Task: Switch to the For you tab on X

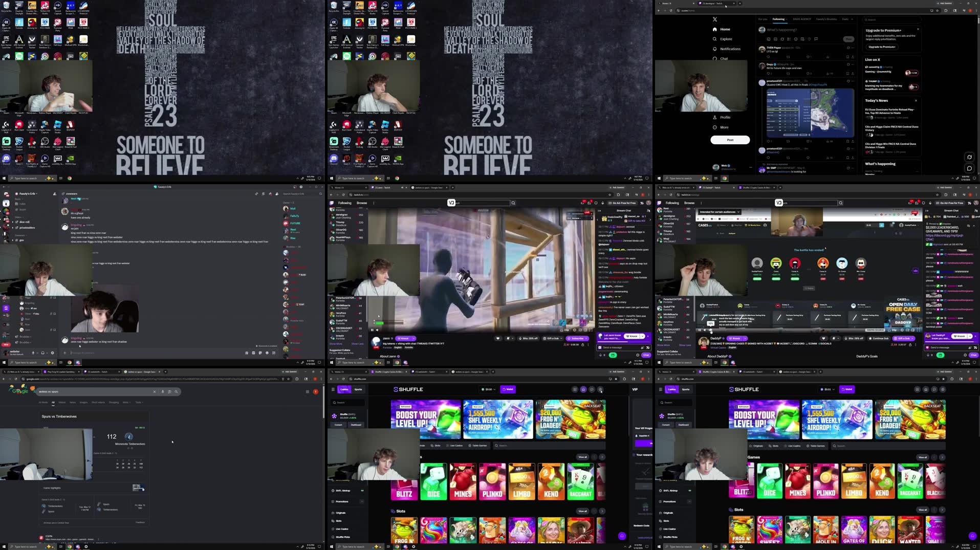Action: [x=763, y=19]
